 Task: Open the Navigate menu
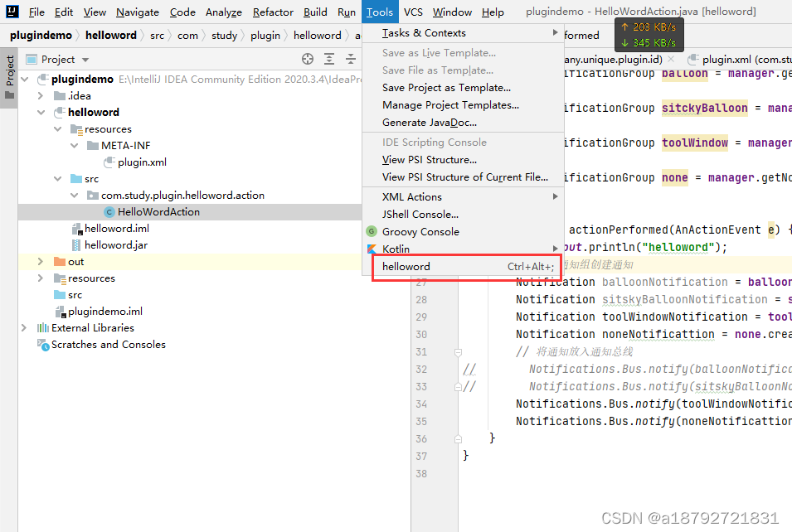pos(138,12)
